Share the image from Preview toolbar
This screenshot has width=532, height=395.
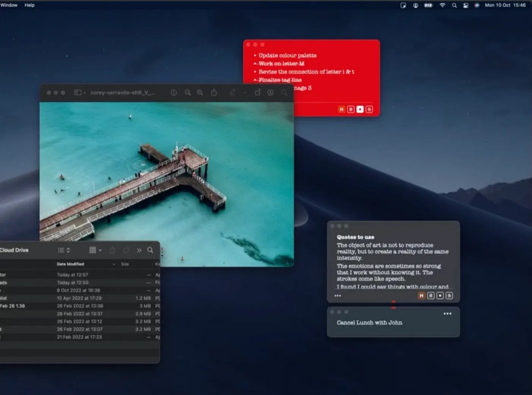(x=214, y=92)
